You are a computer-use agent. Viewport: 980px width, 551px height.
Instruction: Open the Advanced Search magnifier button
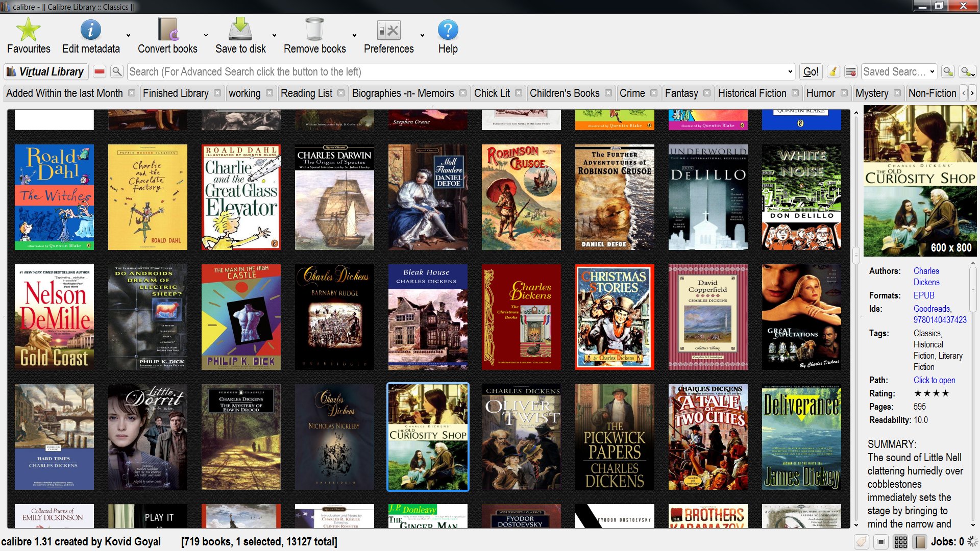click(117, 72)
